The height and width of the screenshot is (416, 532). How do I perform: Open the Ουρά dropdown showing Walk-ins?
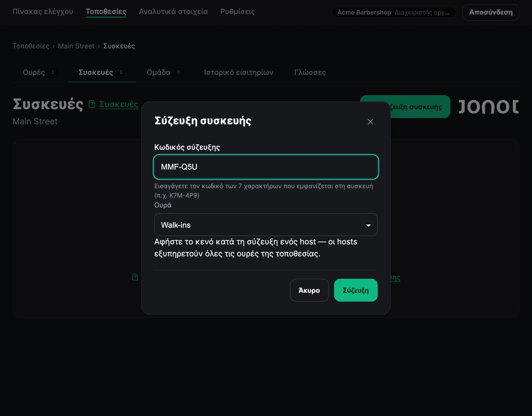point(266,225)
